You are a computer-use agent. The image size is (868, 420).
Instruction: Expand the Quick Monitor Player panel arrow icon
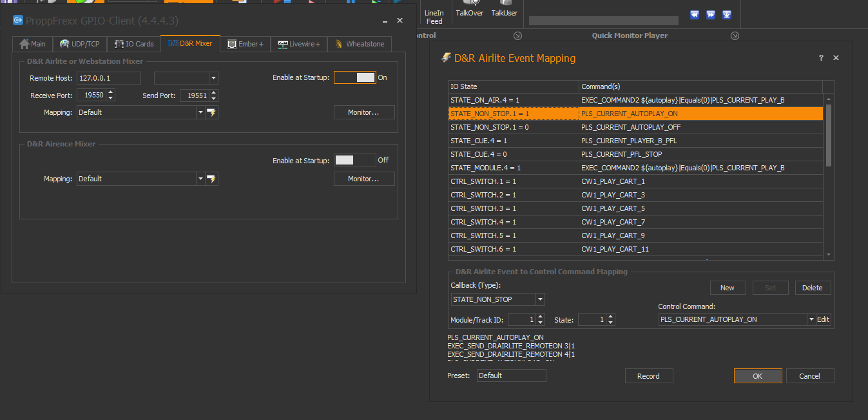click(735, 35)
